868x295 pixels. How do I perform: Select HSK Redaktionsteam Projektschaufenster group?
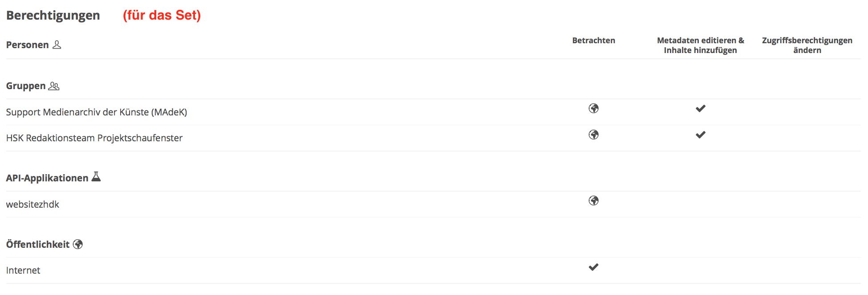tap(94, 138)
